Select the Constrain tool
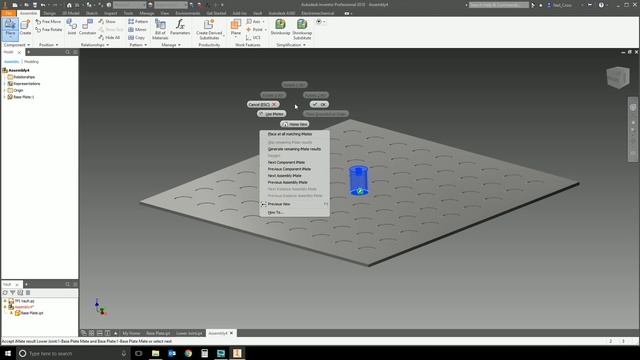 point(87,27)
